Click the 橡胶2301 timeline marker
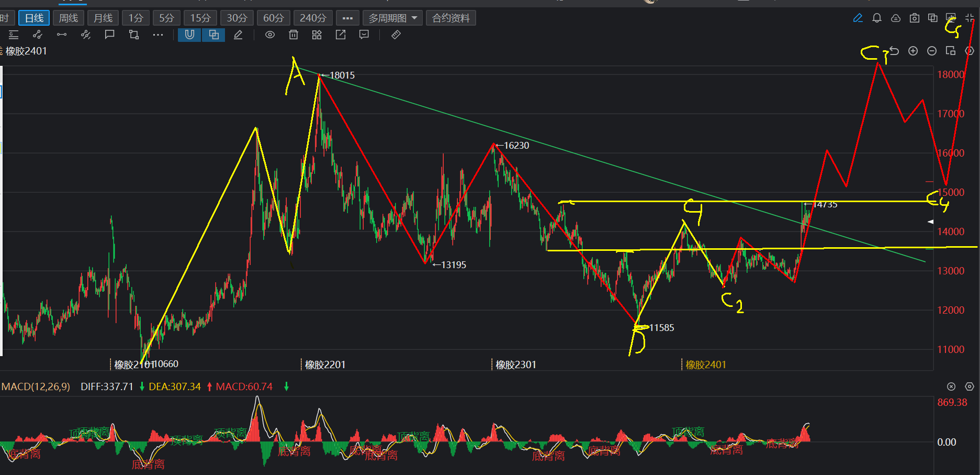 [x=516, y=364]
